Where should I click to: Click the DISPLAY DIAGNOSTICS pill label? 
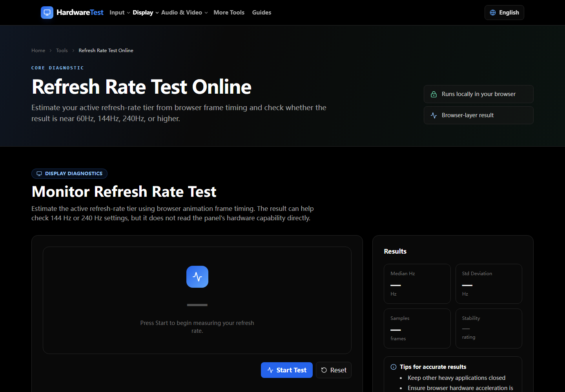(x=69, y=174)
